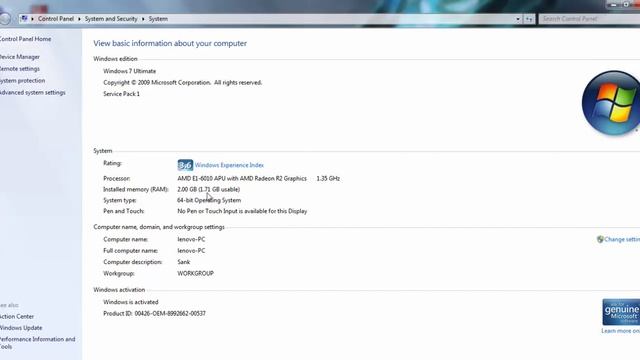This screenshot has width=640, height=360.
Task: Open Windows Experience Index link
Action: pyautogui.click(x=229, y=165)
